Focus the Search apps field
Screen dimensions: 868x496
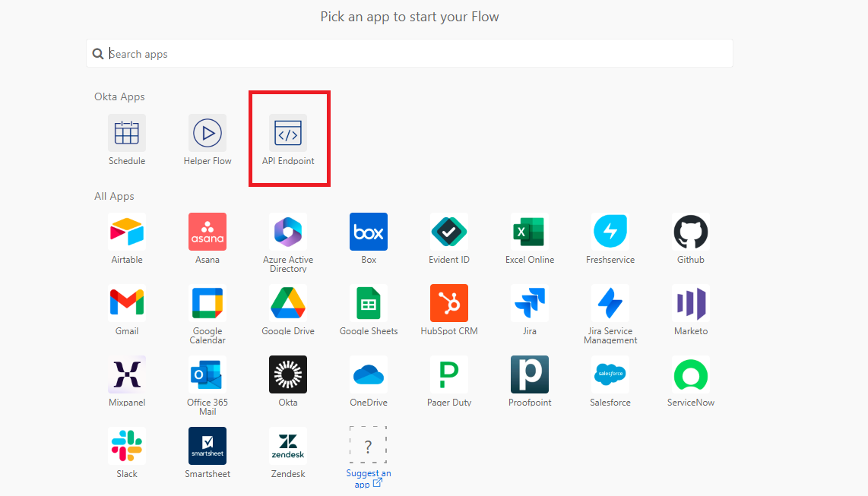click(x=410, y=54)
